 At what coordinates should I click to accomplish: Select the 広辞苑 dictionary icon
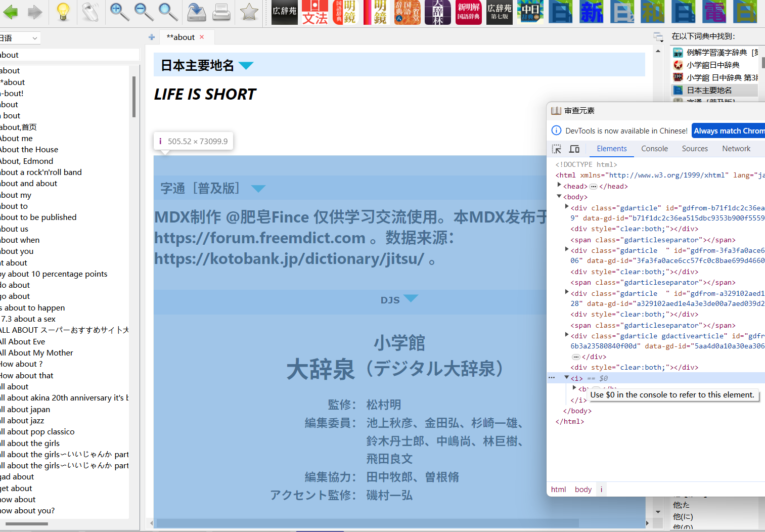[x=284, y=12]
